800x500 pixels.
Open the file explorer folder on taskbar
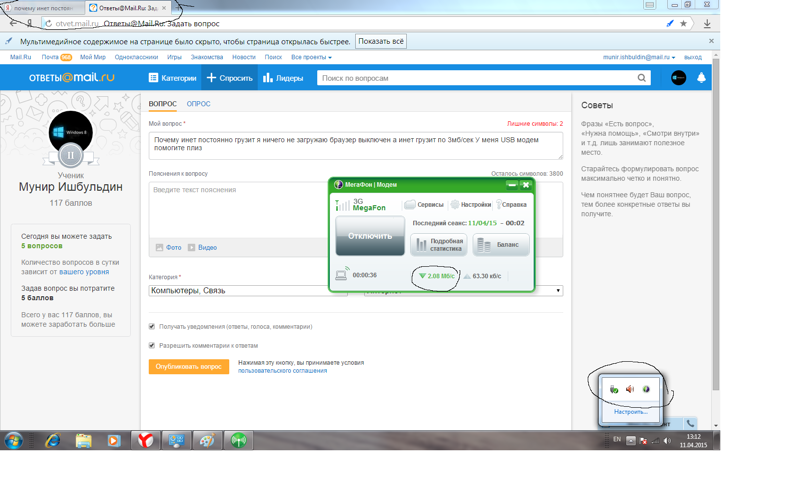click(83, 440)
